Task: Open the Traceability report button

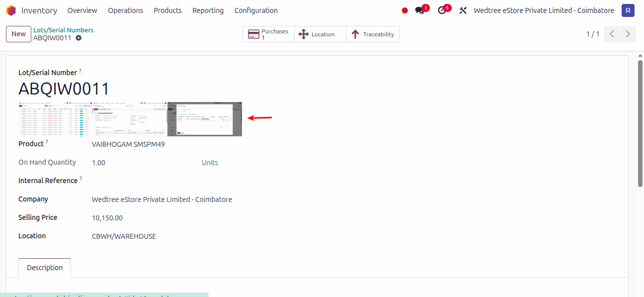Action: pos(373,34)
